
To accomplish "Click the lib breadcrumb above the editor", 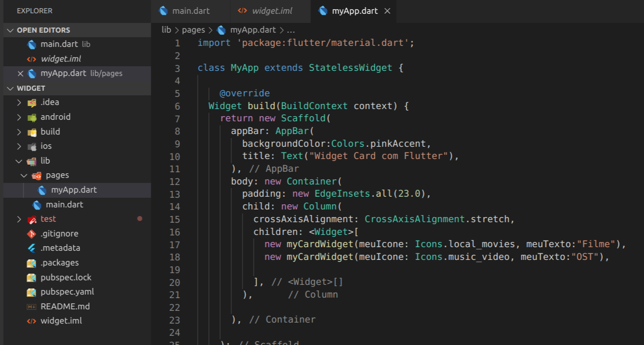I will [166, 30].
